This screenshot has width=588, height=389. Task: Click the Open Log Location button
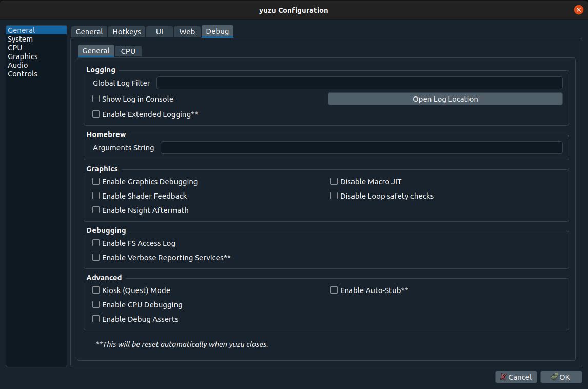[445, 99]
